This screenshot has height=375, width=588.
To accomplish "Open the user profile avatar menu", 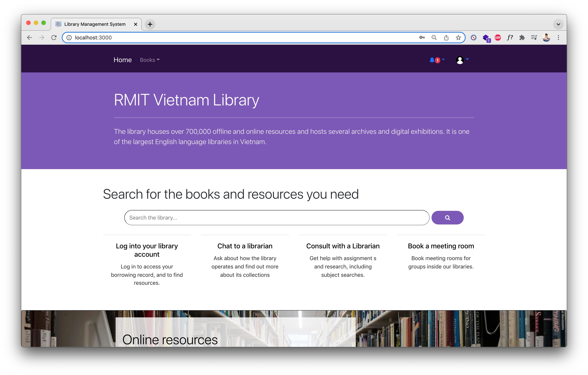I will click(460, 60).
